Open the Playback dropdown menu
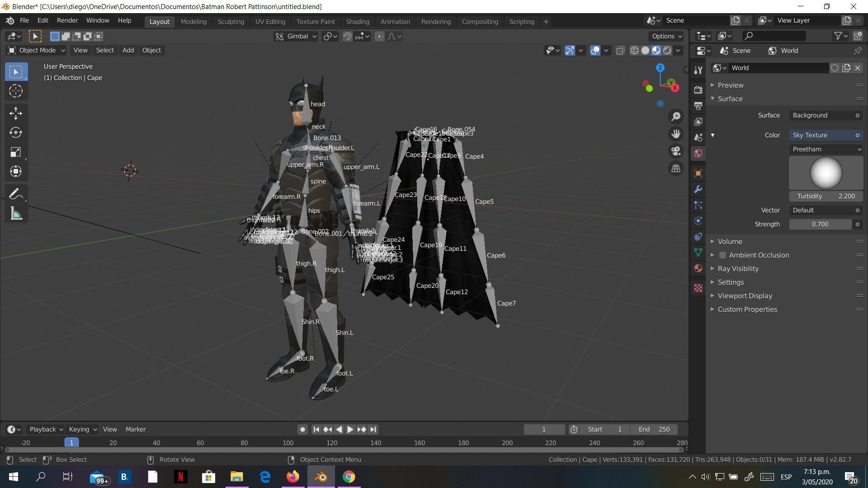 click(45, 429)
